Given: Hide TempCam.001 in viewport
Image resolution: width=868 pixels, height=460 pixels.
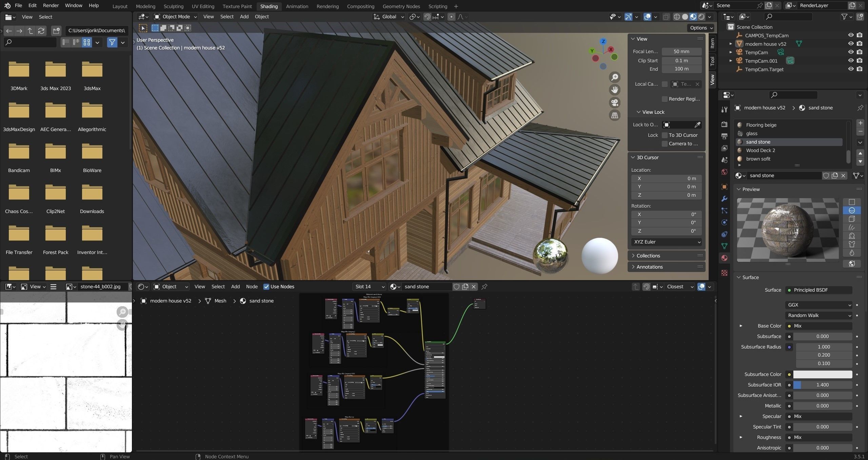Looking at the screenshot, I should tap(851, 61).
